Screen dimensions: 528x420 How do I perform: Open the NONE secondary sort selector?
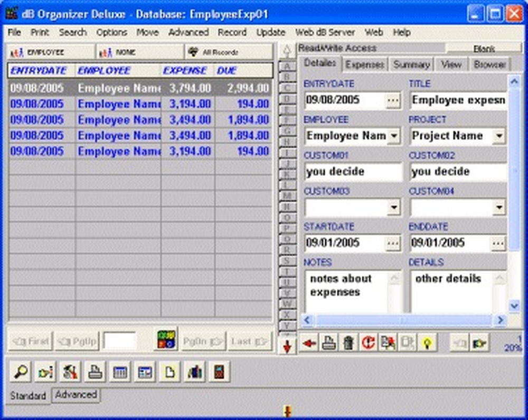(140, 52)
